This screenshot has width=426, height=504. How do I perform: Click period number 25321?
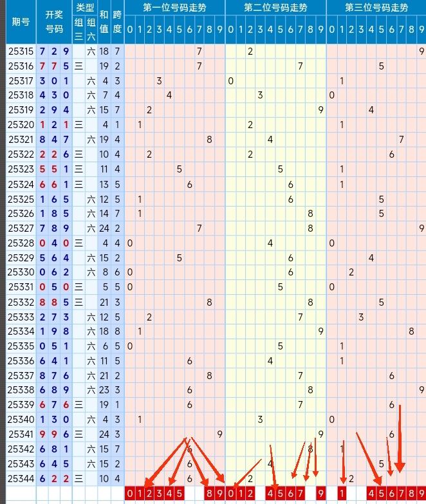pyautogui.click(x=21, y=140)
